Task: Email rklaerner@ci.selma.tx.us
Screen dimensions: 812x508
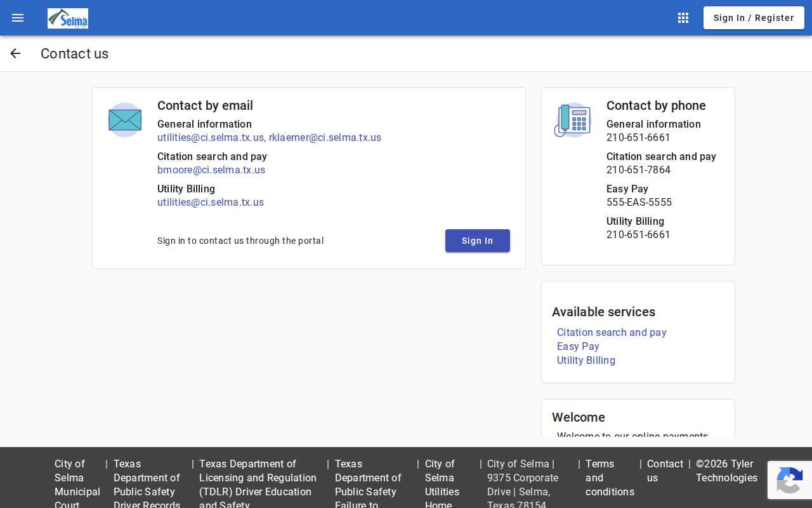Action: [x=325, y=138]
